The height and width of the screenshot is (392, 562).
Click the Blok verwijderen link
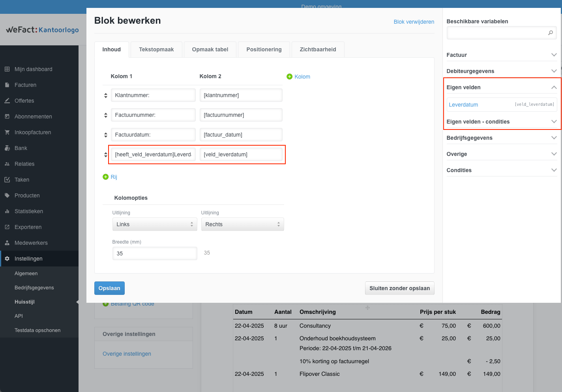pos(414,22)
